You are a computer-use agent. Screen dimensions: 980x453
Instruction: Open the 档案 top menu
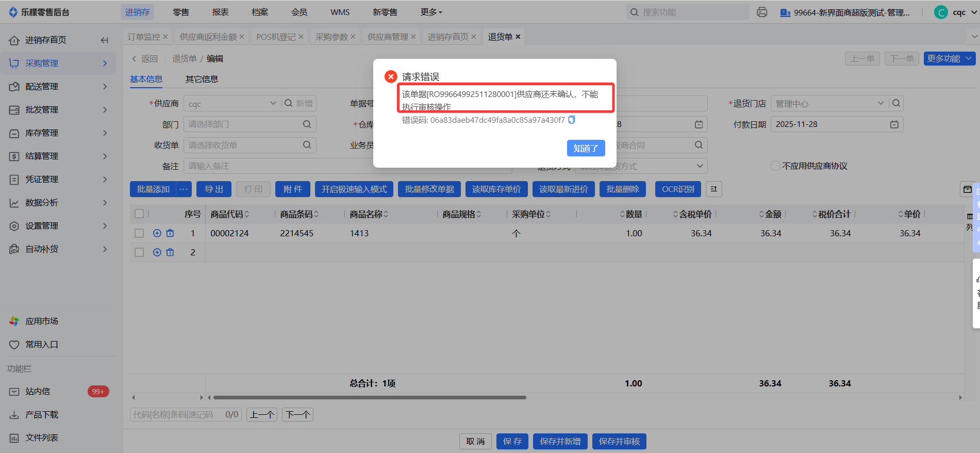(260, 12)
